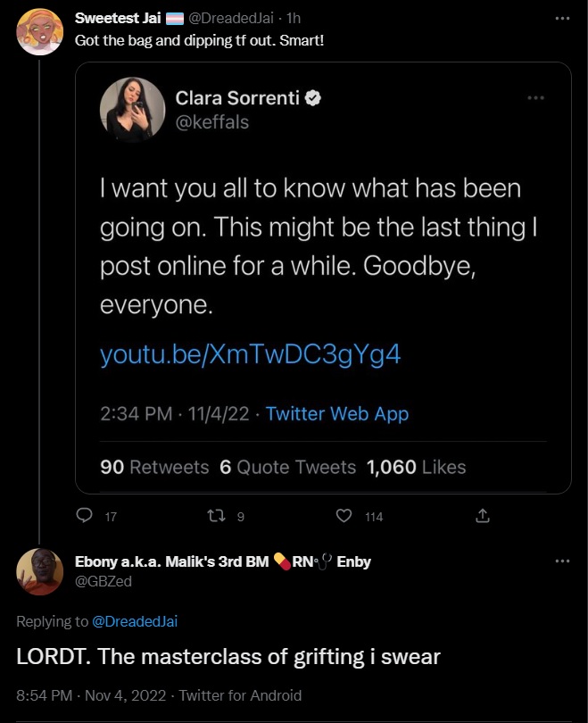This screenshot has width=588, height=723.
Task: Click the @DreadedJai mention in Replying to
Action: (x=136, y=621)
